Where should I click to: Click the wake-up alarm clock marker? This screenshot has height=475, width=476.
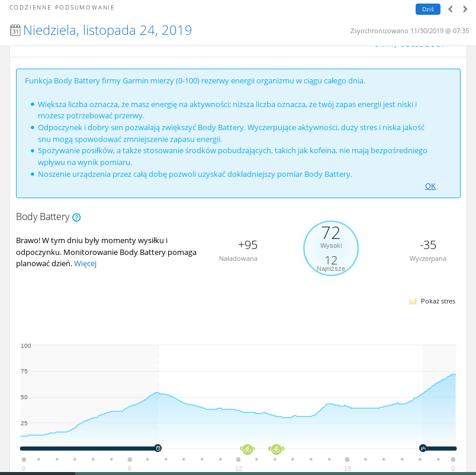click(158, 448)
